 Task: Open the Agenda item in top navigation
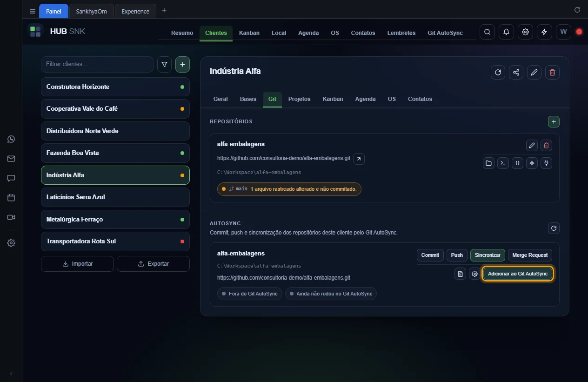[308, 33]
